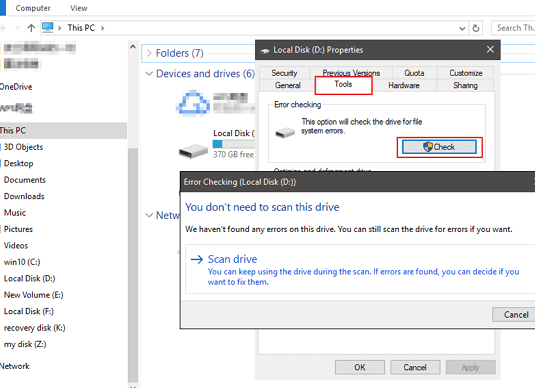Click Apply in Properties dialog

point(471,367)
